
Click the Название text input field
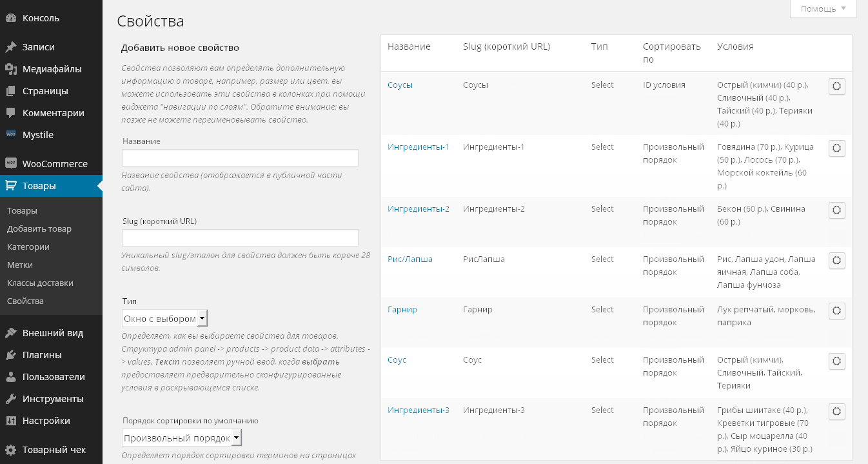coord(240,158)
